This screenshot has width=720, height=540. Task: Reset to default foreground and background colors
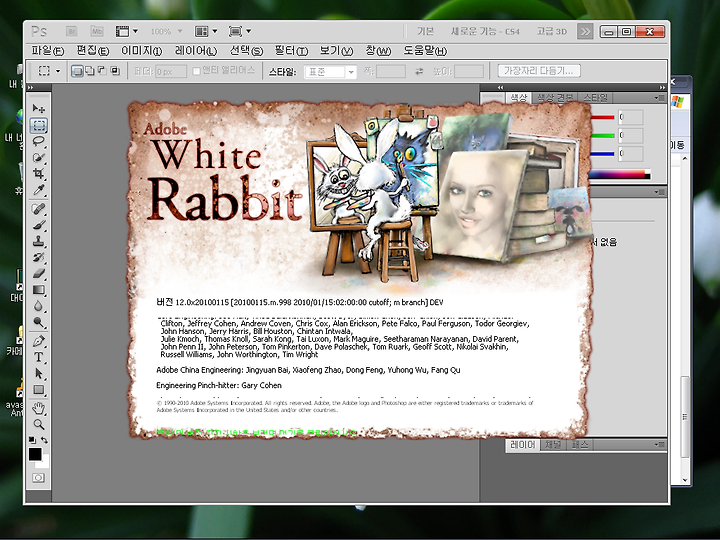click(32, 440)
